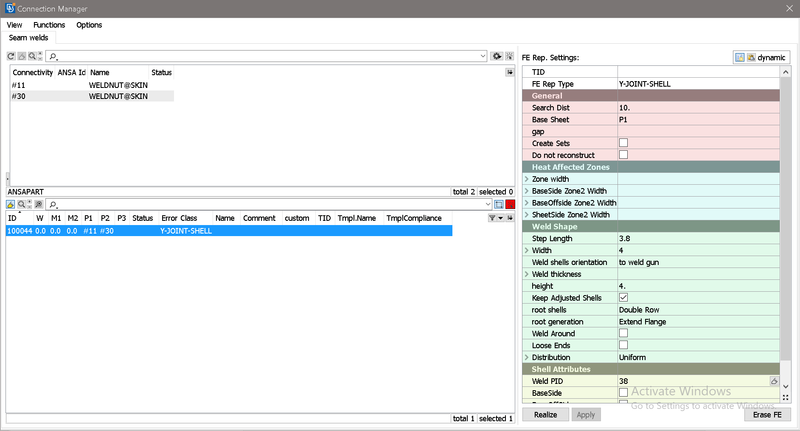The image size is (800, 431).
Task: Expand the BaseSide Zone2 Width row
Action: click(x=527, y=191)
